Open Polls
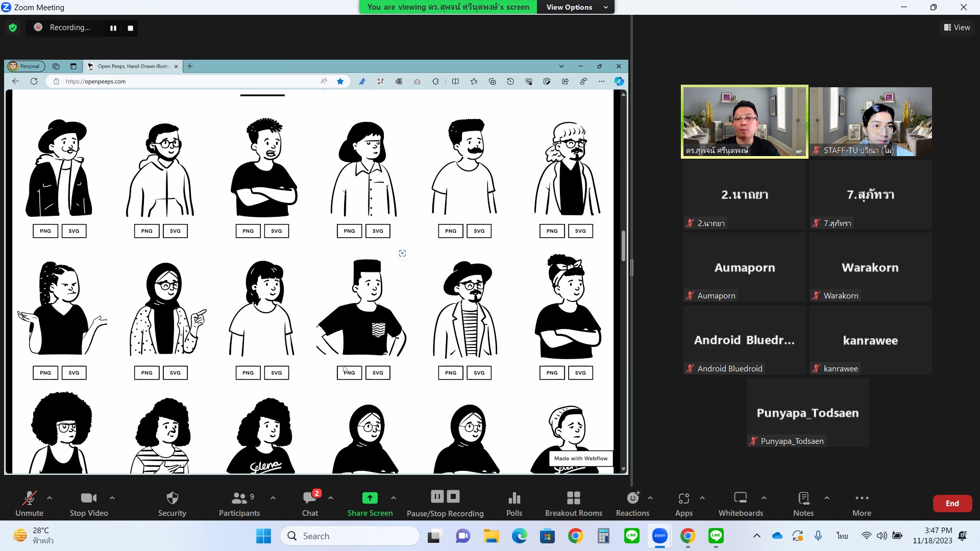Viewport: 980px width, 551px height. click(514, 503)
